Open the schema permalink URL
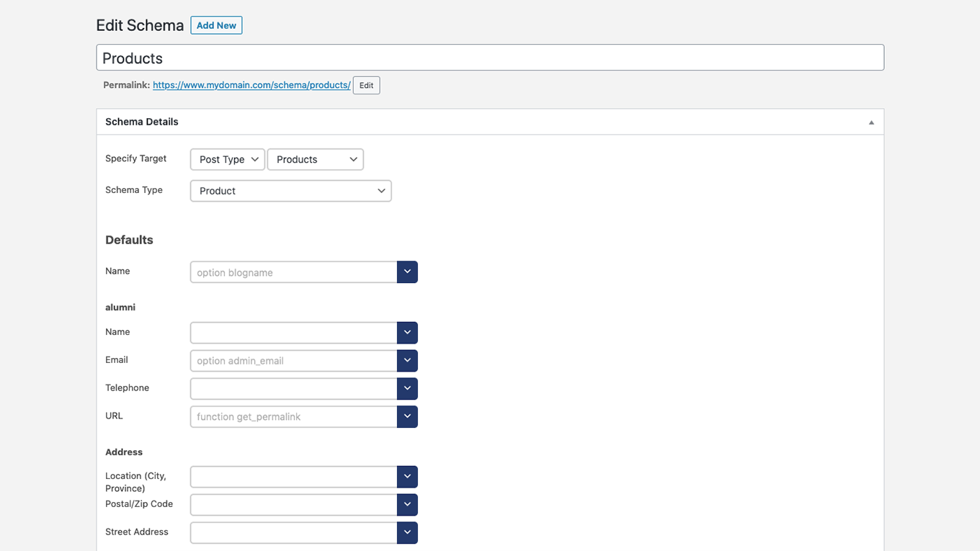 coord(251,84)
